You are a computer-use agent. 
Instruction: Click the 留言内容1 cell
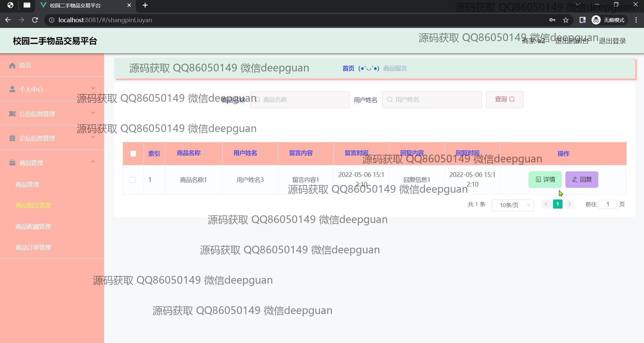[305, 180]
